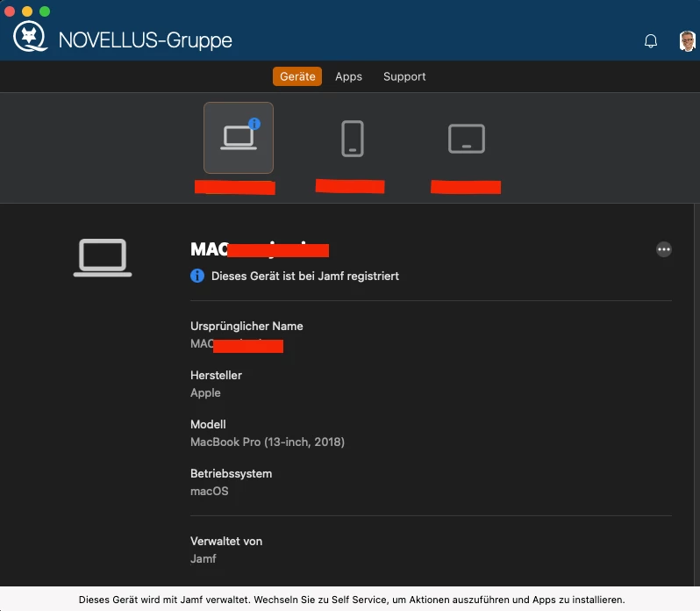The height and width of the screenshot is (611, 700).
Task: Select the tablet device tile
Action: [467, 139]
